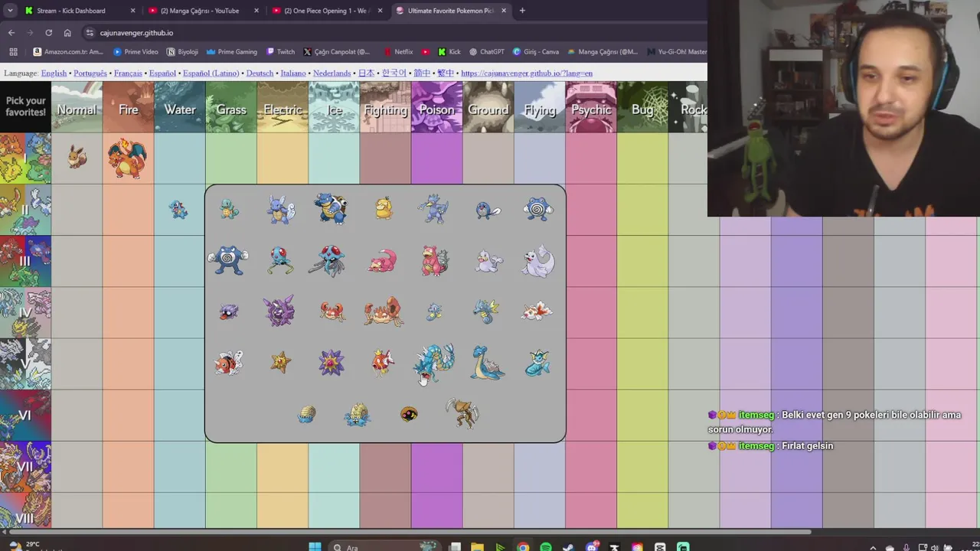Switch language to Italiano
The image size is (980, 551).
293,73
